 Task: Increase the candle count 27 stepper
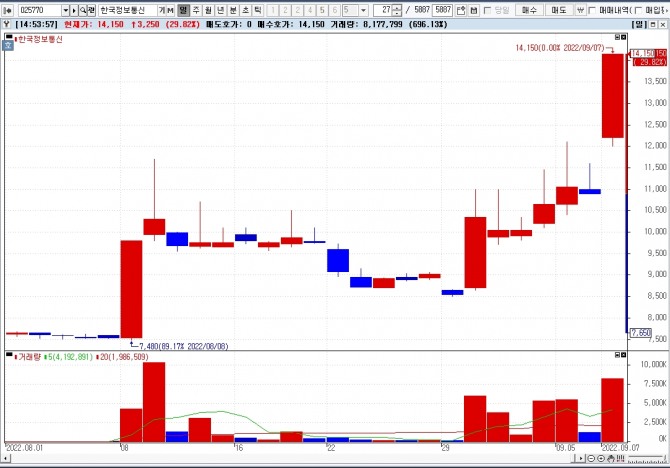click(x=397, y=8)
